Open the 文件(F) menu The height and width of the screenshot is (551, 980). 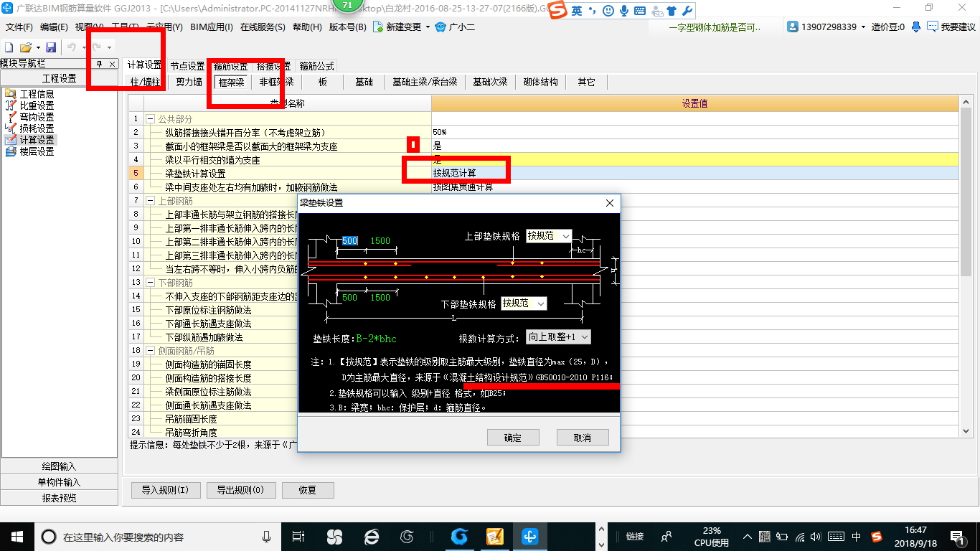[x=19, y=27]
